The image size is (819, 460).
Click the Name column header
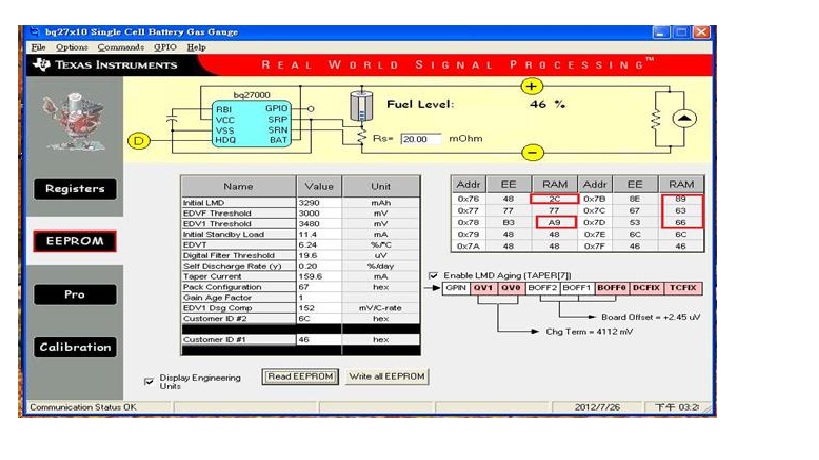(x=238, y=186)
